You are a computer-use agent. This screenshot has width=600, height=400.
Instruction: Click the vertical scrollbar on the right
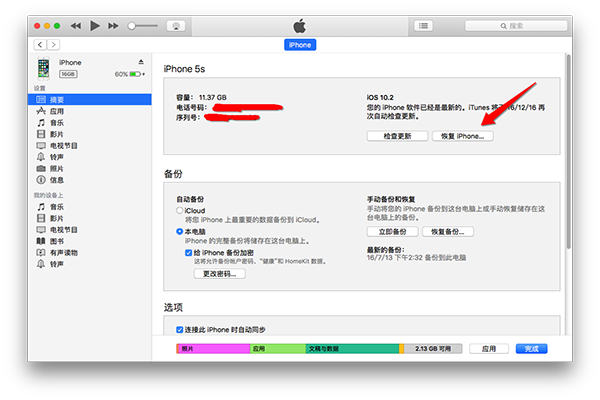click(x=569, y=151)
